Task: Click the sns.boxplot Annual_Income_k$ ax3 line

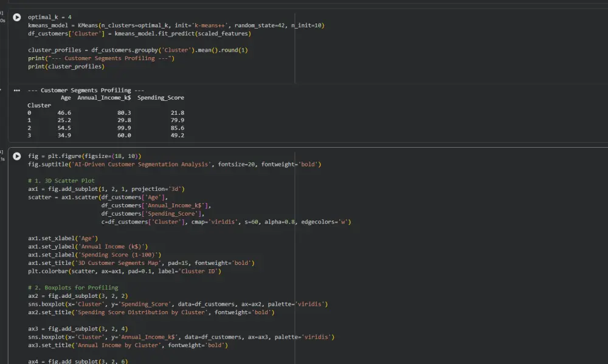Action: click(x=181, y=337)
